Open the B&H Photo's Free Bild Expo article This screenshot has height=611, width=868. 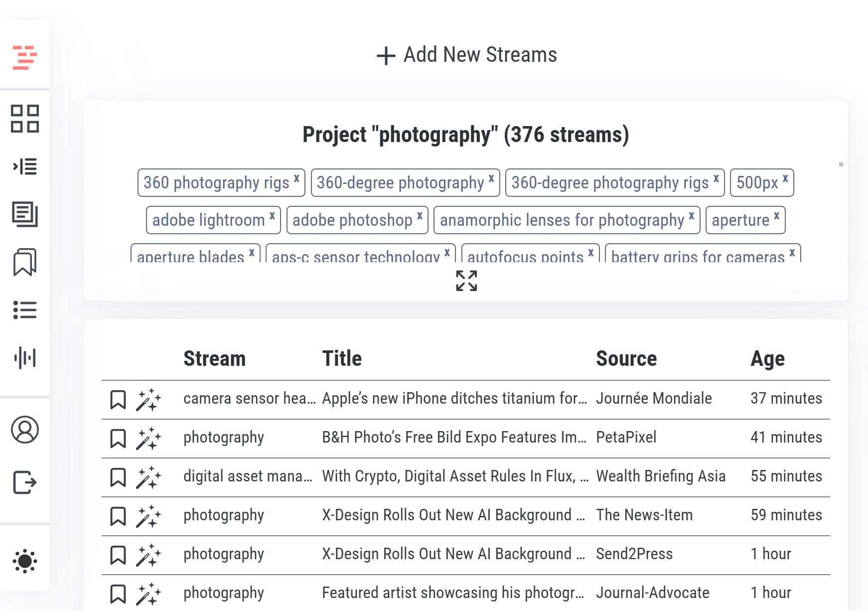(454, 437)
